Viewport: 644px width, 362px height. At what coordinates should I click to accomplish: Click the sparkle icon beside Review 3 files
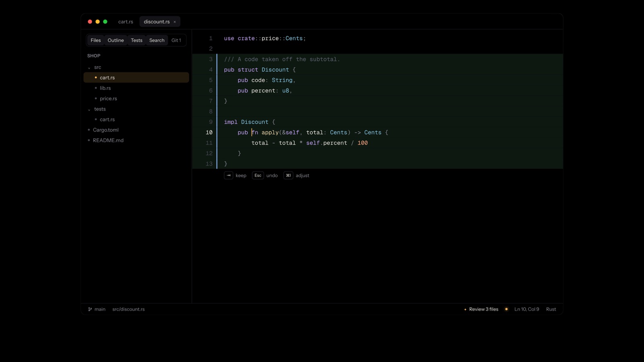(x=465, y=309)
